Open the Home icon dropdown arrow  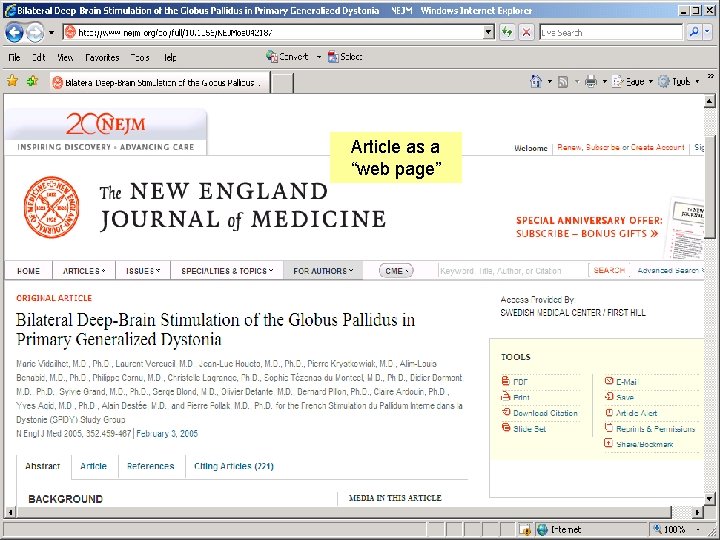(x=550, y=82)
